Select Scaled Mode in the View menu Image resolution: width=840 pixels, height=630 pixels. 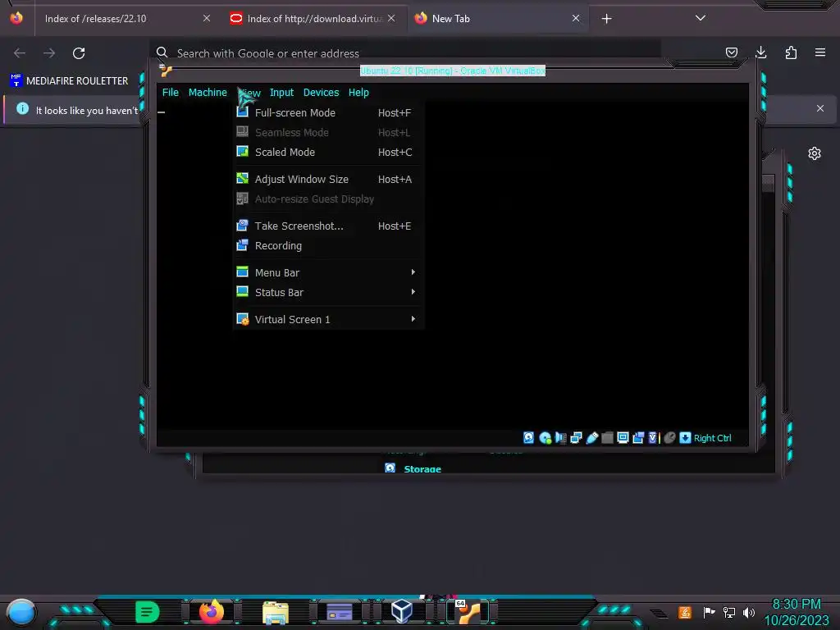(x=328, y=152)
